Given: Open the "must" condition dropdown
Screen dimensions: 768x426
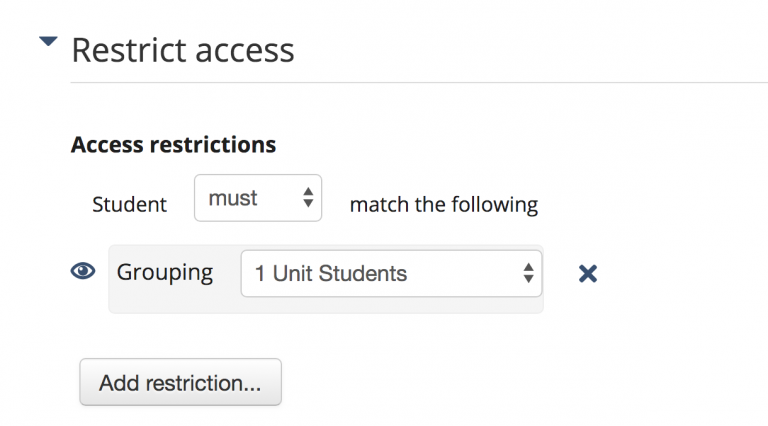Looking at the screenshot, I should 258,198.
